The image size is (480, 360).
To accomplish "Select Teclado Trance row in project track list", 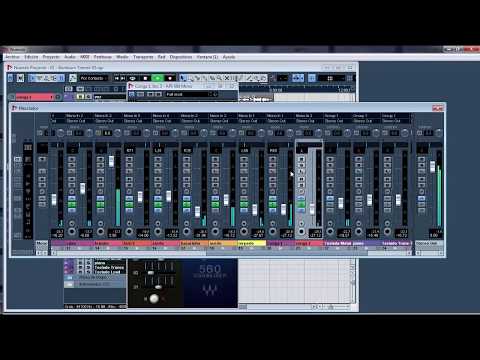I will click(109, 268).
